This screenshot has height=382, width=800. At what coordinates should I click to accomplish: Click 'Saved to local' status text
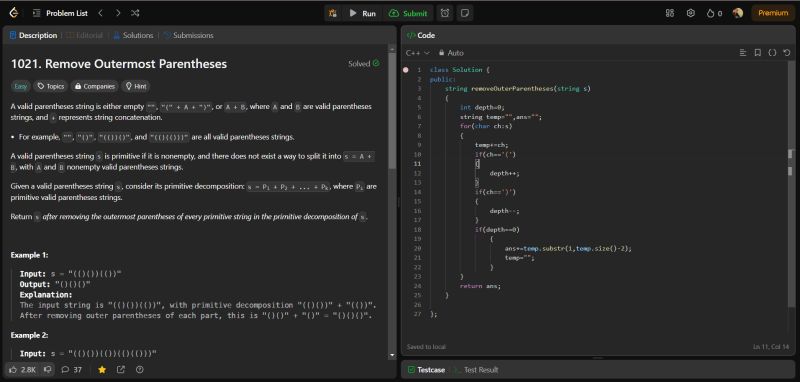click(426, 347)
